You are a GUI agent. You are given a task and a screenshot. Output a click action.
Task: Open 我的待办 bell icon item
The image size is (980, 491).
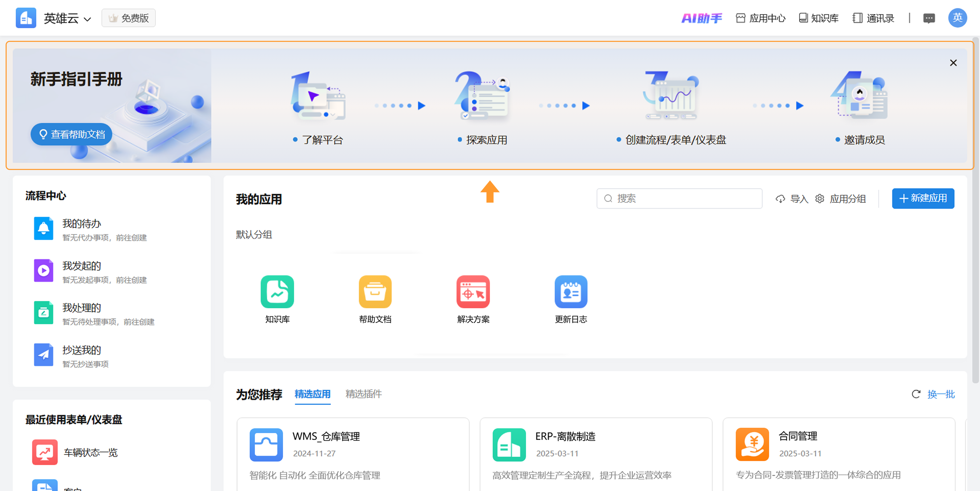[x=43, y=229]
